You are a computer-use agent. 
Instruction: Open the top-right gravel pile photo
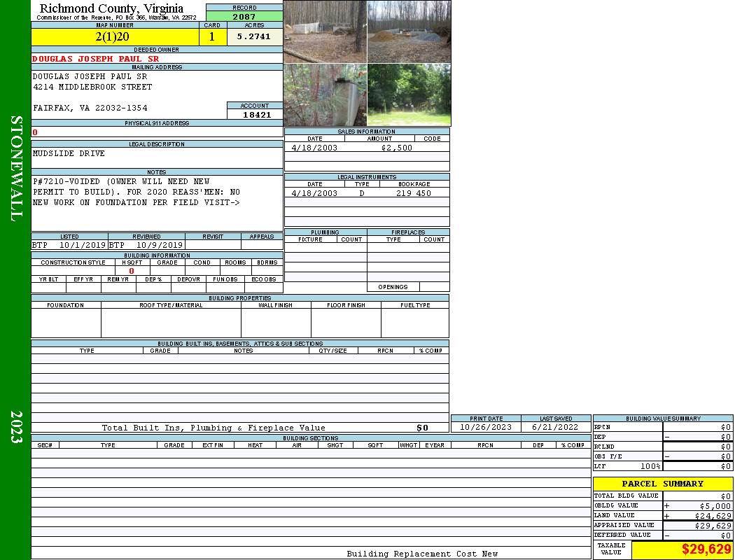(x=409, y=31)
